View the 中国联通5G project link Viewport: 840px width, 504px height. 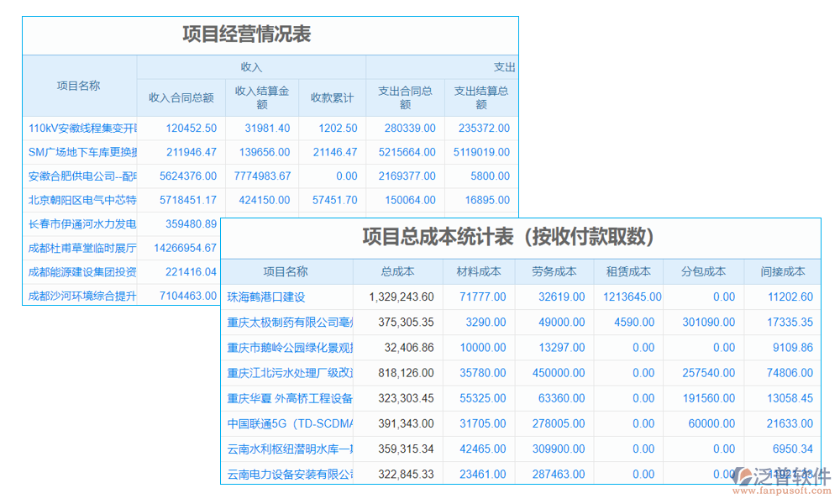coord(277,423)
